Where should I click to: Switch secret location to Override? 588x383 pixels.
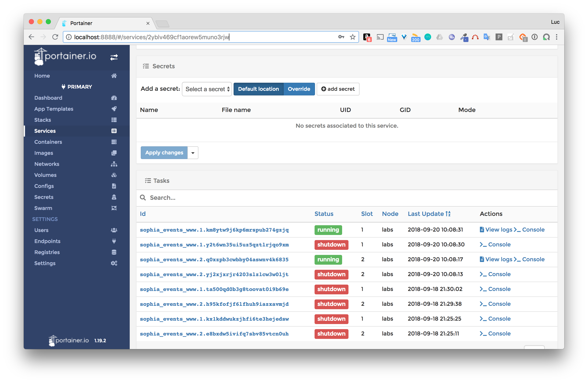[299, 89]
